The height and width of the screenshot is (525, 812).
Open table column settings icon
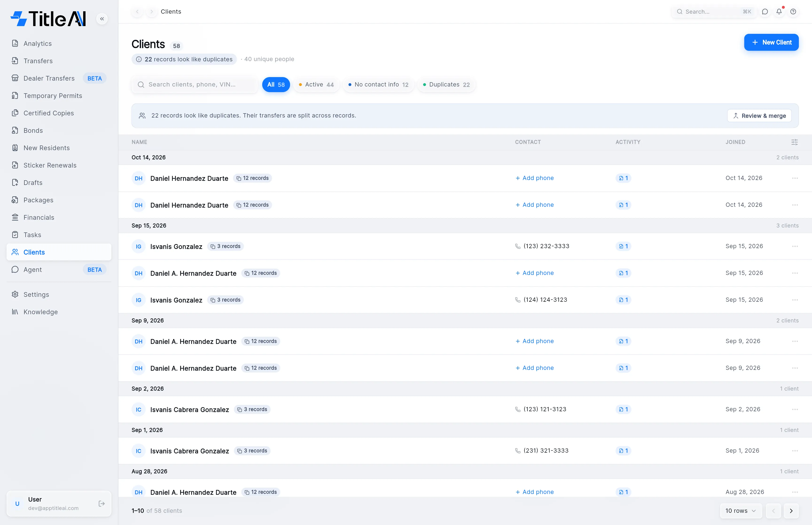(x=794, y=142)
